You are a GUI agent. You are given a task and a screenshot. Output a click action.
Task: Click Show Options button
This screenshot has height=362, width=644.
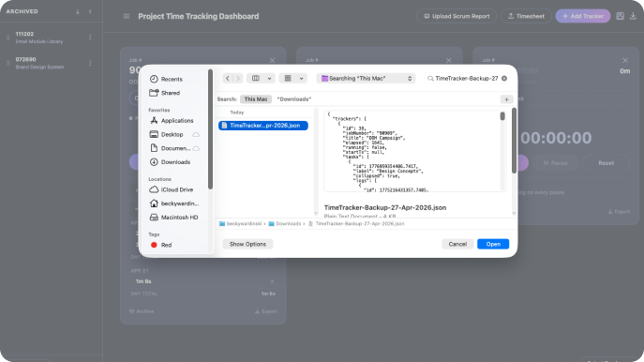pyautogui.click(x=247, y=244)
